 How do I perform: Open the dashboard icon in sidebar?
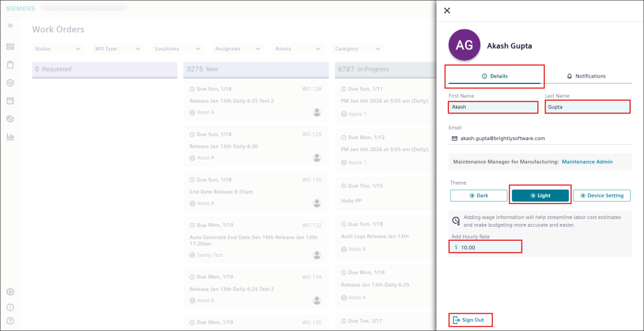[10, 47]
